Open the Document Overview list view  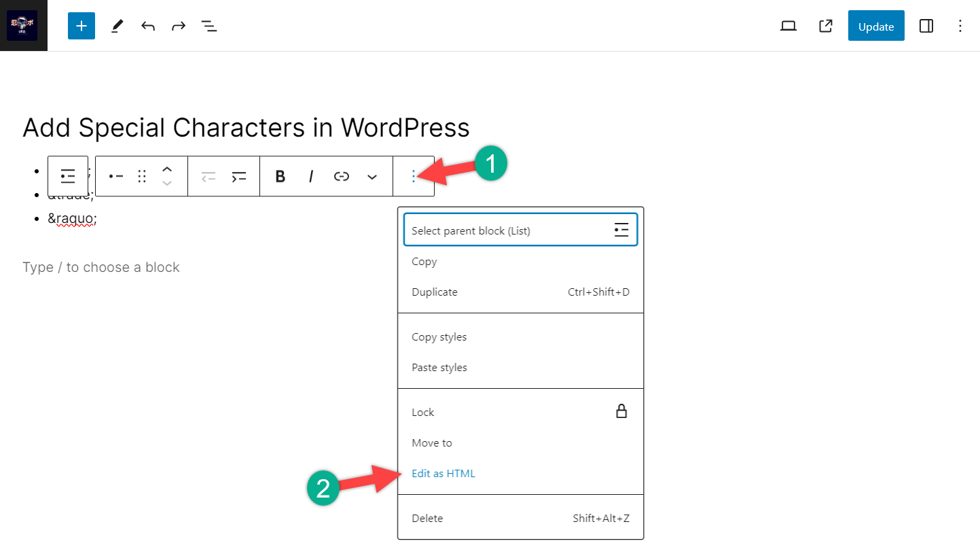click(208, 25)
